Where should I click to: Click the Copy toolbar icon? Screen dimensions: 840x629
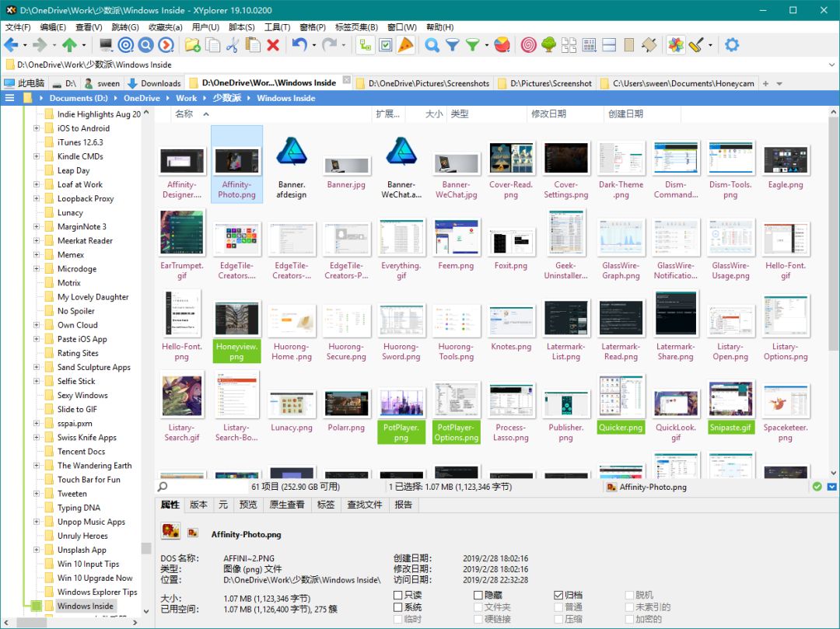click(212, 45)
